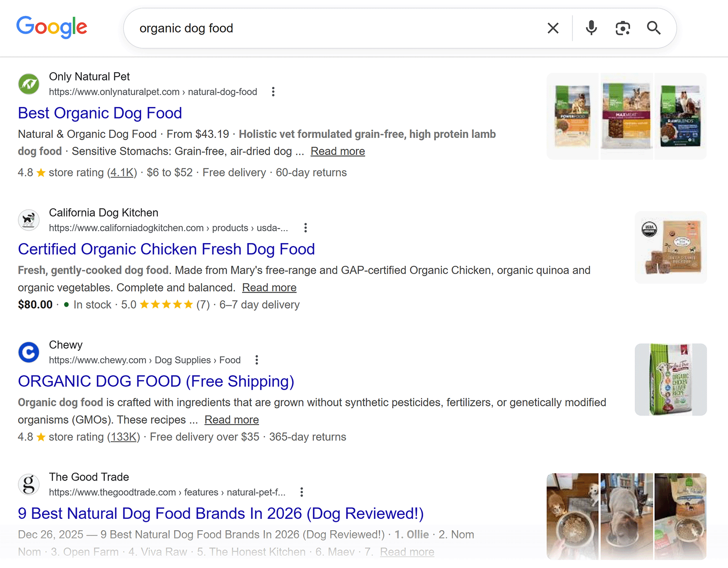Image resolution: width=728 pixels, height=568 pixels.
Task: Click the Chewy product package thumbnail
Action: pyautogui.click(x=670, y=379)
